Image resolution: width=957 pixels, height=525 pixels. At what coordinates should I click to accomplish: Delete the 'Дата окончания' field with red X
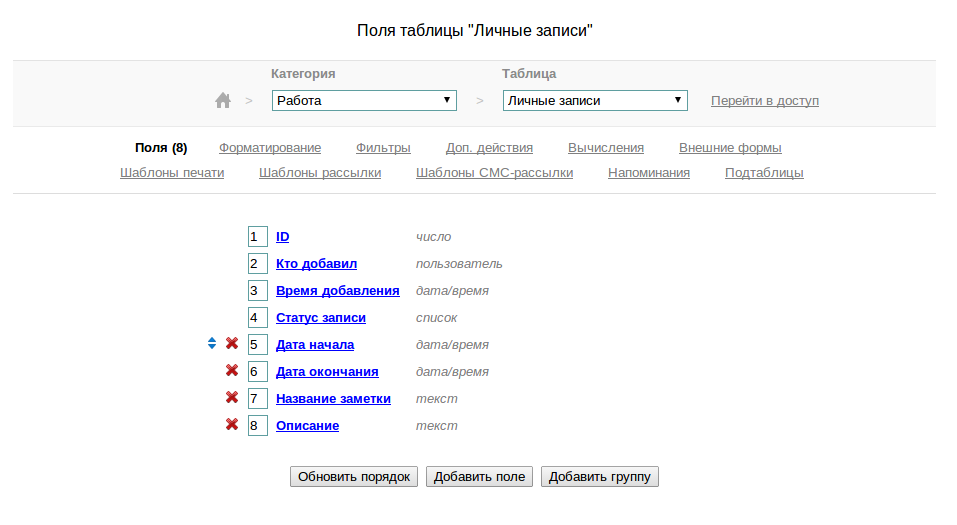pyautogui.click(x=232, y=371)
